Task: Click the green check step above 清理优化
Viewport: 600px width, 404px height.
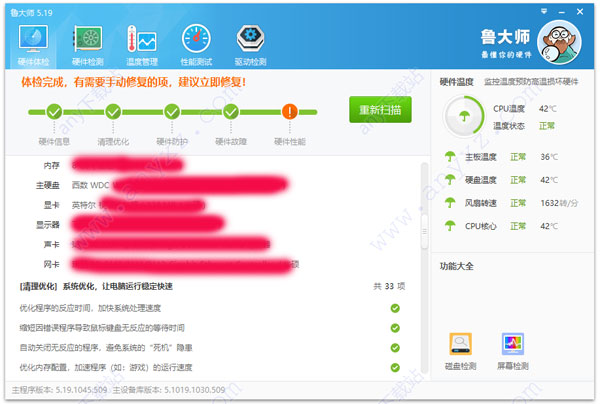Action: pyautogui.click(x=112, y=112)
